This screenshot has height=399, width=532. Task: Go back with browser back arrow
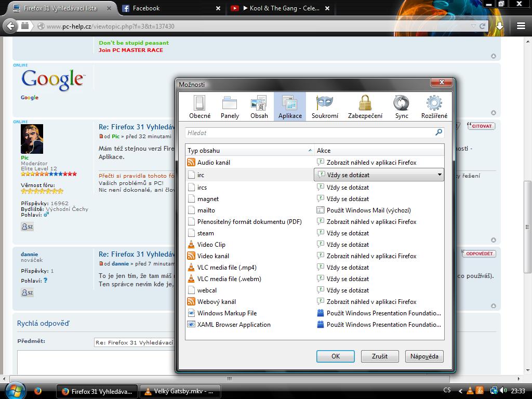(10, 26)
